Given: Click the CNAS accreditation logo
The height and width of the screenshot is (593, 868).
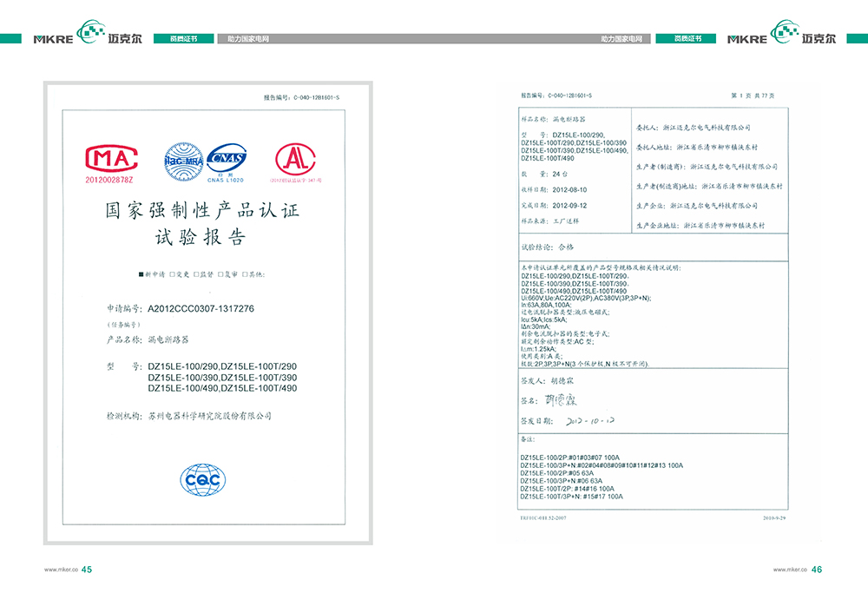Looking at the screenshot, I should coord(227,159).
